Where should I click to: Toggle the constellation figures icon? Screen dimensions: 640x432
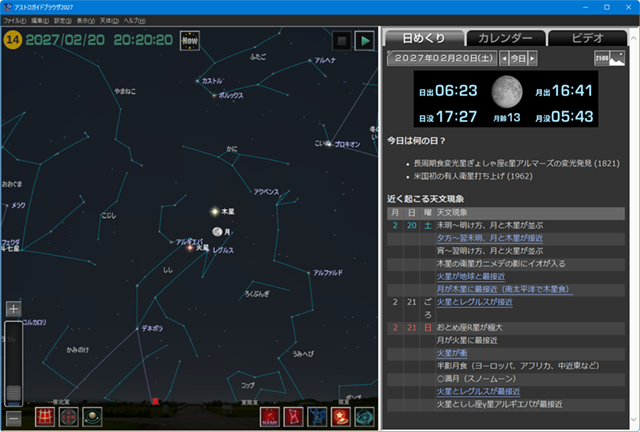click(x=317, y=417)
